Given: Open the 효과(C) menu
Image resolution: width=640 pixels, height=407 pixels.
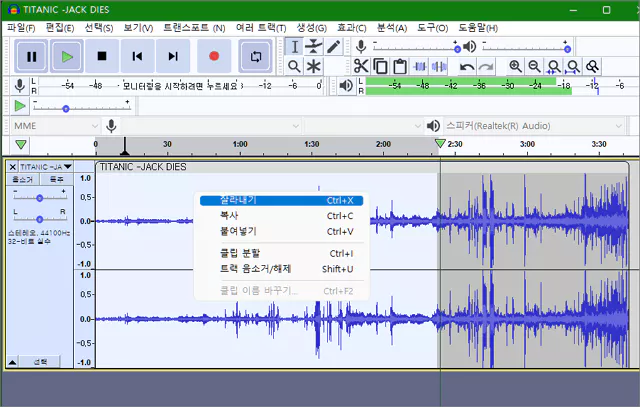Looking at the screenshot, I should click(351, 28).
